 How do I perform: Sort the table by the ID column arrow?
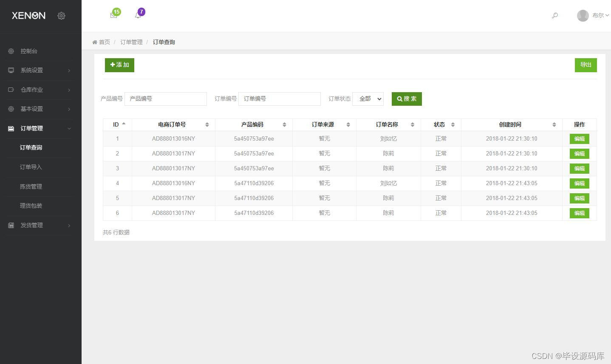pyautogui.click(x=124, y=124)
